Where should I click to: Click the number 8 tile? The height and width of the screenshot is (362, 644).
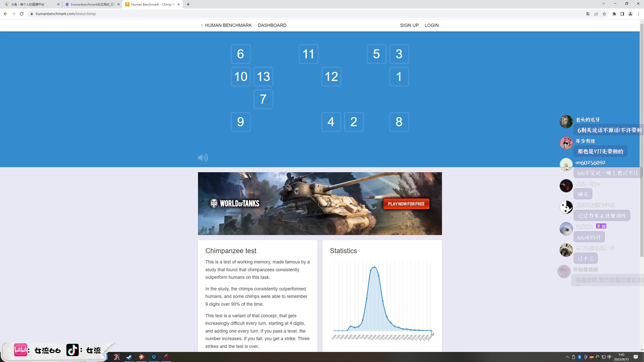pyautogui.click(x=398, y=122)
